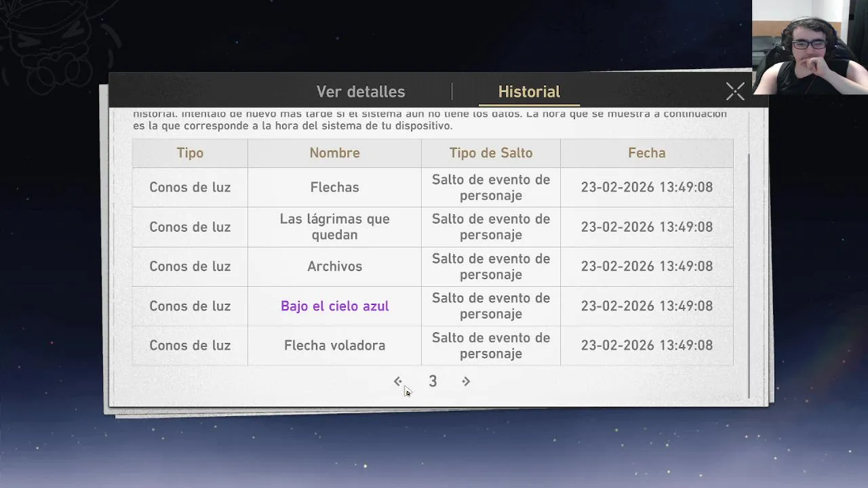Viewport: 868px width, 488px height.
Task: Click Conos de luz in Bajo el cielo azul row
Action: [190, 306]
